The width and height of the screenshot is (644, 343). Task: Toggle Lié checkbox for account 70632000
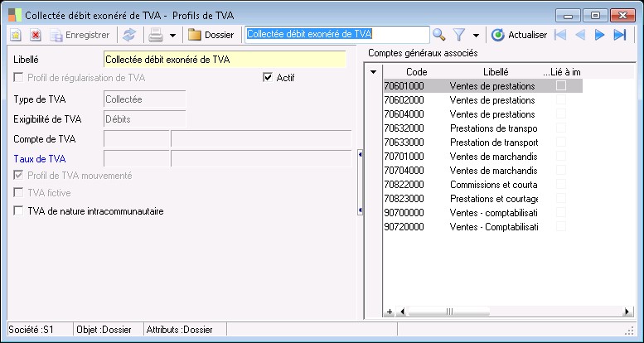tap(561, 128)
